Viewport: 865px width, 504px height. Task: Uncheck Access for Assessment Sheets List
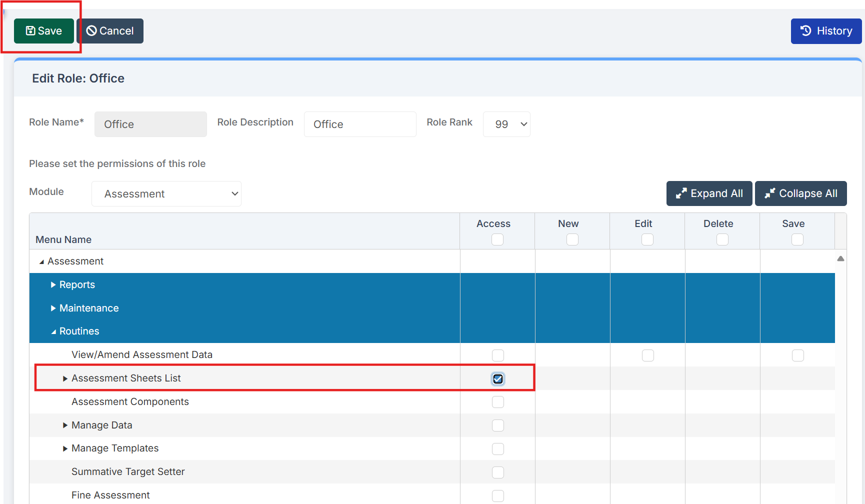pyautogui.click(x=497, y=379)
